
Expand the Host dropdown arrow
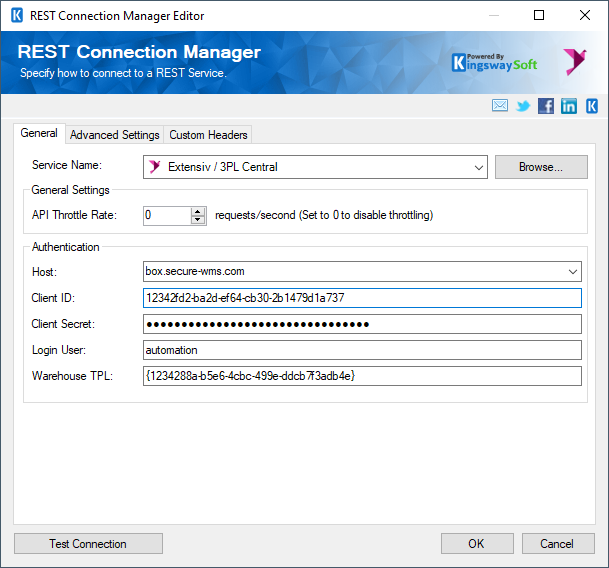pos(572,272)
